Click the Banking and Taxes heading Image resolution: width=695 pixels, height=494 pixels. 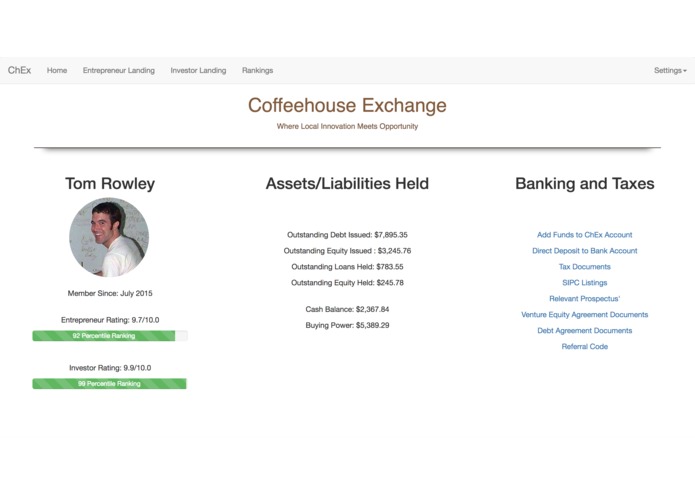(x=585, y=183)
